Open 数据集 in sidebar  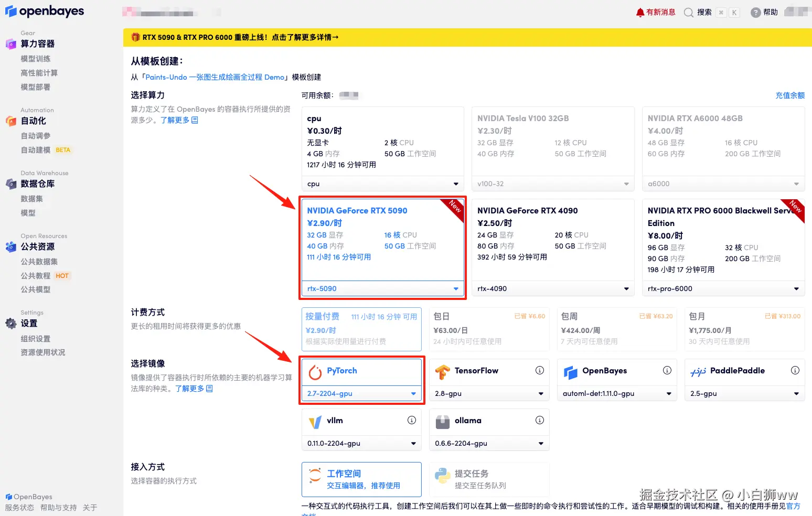tap(32, 199)
